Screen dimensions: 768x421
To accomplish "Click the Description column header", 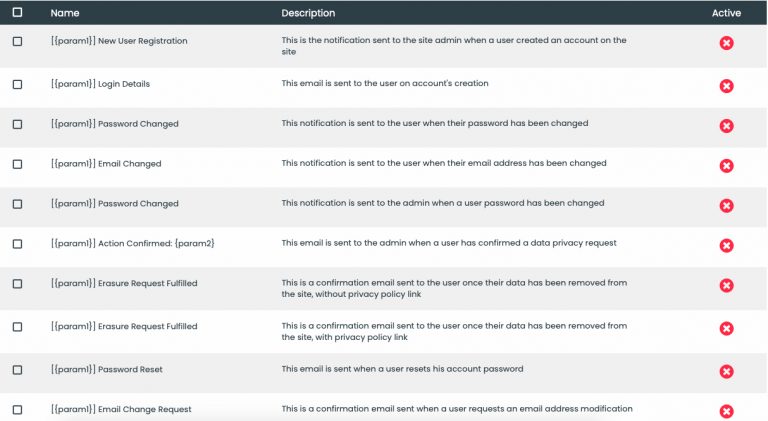I will point(308,13).
